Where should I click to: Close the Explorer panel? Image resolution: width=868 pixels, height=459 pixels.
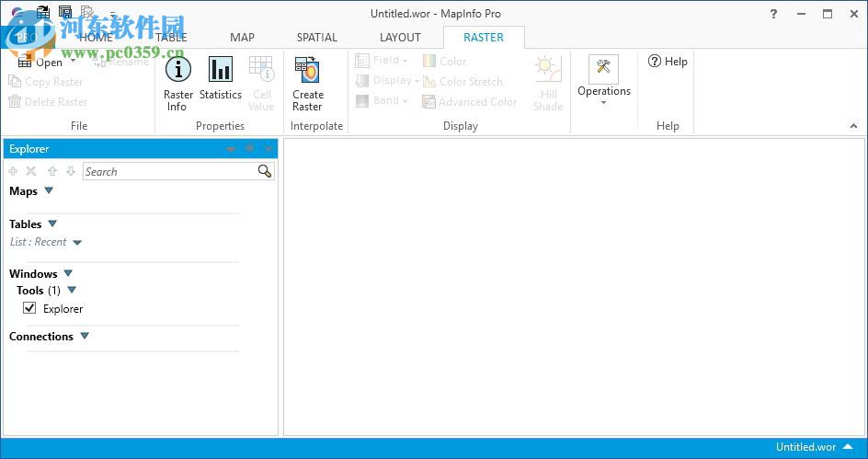click(268, 148)
